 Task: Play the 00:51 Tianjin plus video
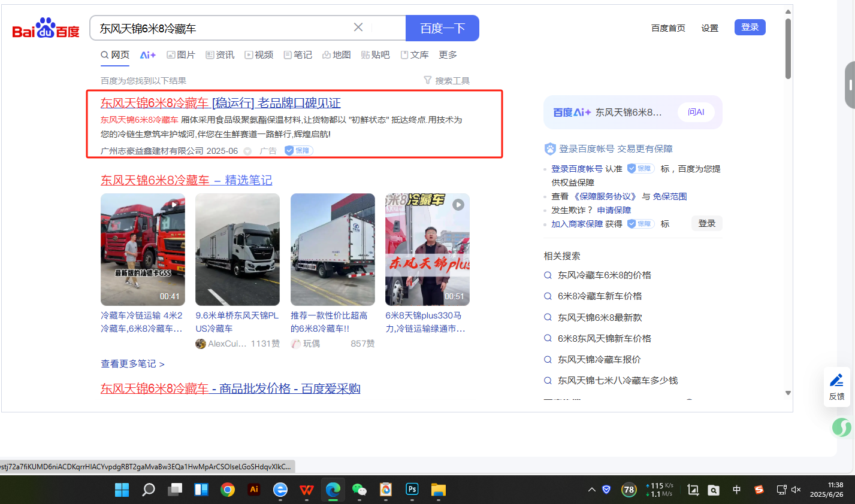coord(427,249)
